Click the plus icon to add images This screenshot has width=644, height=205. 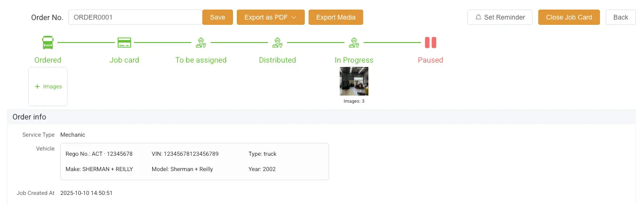coord(37,86)
